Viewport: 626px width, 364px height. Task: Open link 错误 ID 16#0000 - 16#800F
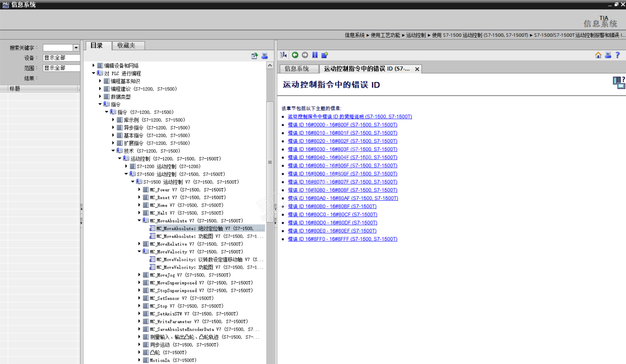pos(342,125)
